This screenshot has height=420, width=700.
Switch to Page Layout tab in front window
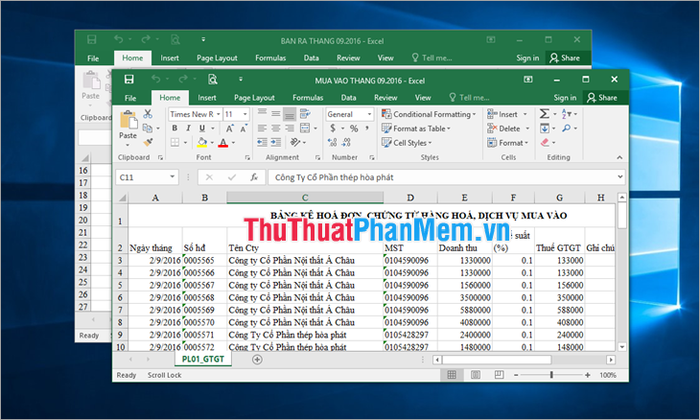point(254,98)
